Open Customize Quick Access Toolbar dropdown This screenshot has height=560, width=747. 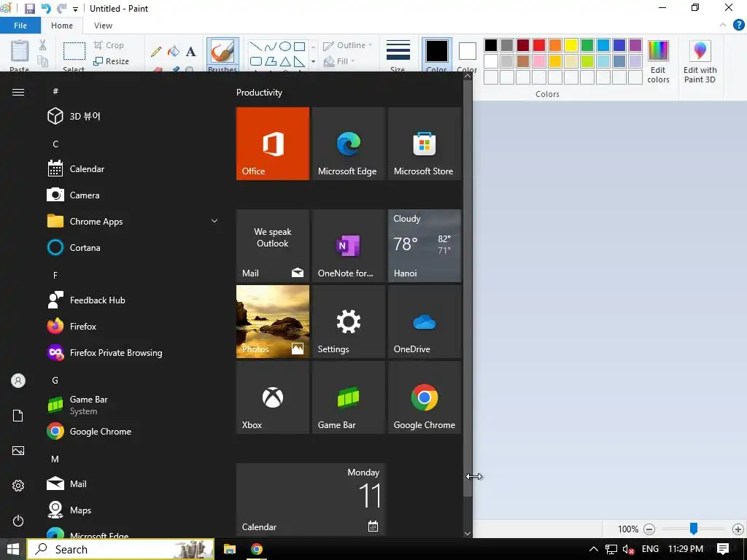tap(75, 9)
